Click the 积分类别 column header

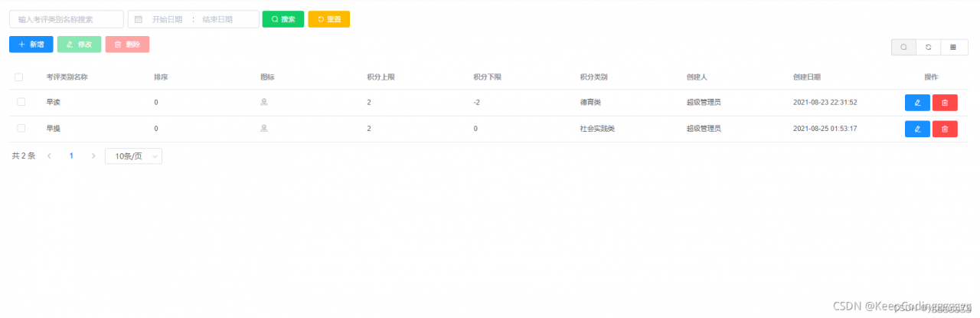click(594, 77)
